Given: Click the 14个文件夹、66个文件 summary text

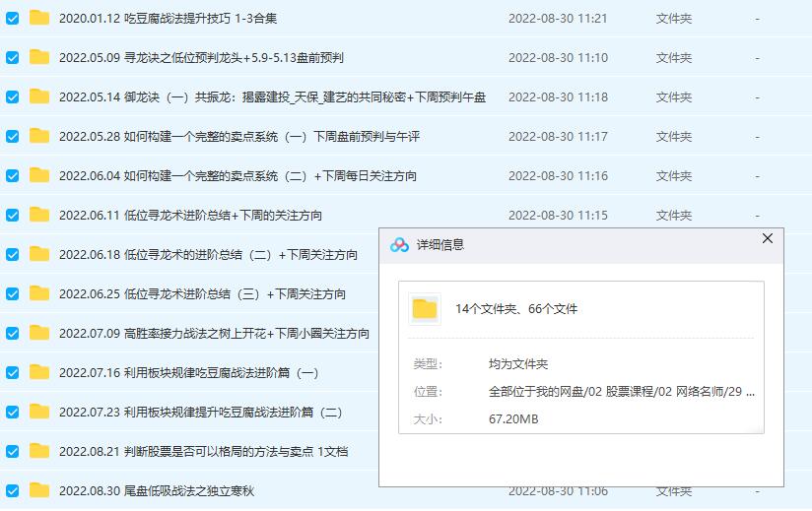Looking at the screenshot, I should (x=516, y=309).
